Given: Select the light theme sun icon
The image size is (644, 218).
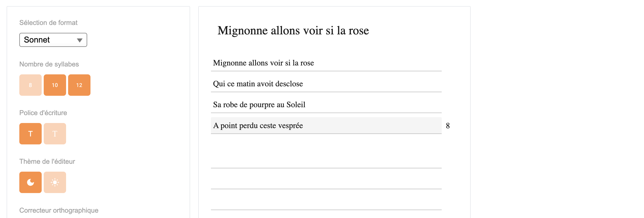Looking at the screenshot, I should point(55,182).
